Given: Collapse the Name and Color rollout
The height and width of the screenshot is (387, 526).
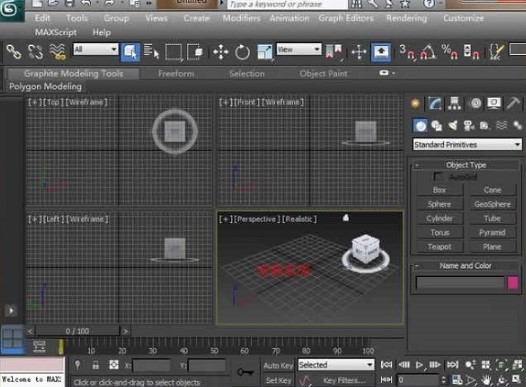Looking at the screenshot, I should coord(466,266).
